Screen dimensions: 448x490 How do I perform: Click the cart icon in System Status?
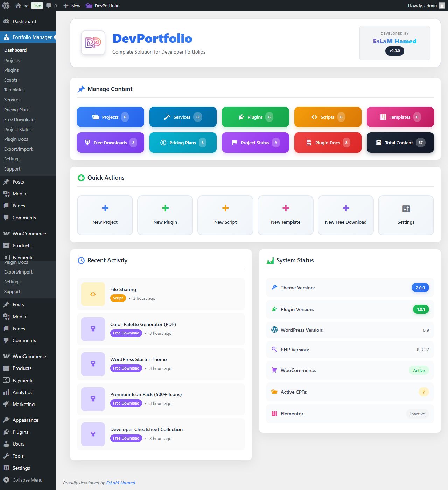[x=274, y=370]
